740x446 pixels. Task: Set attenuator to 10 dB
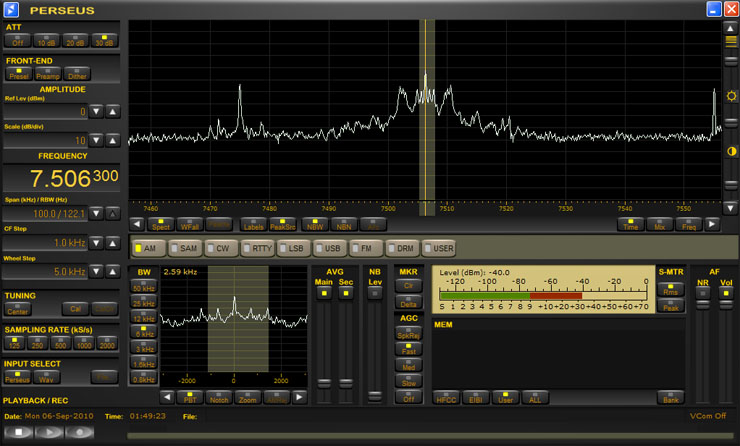tap(46, 41)
